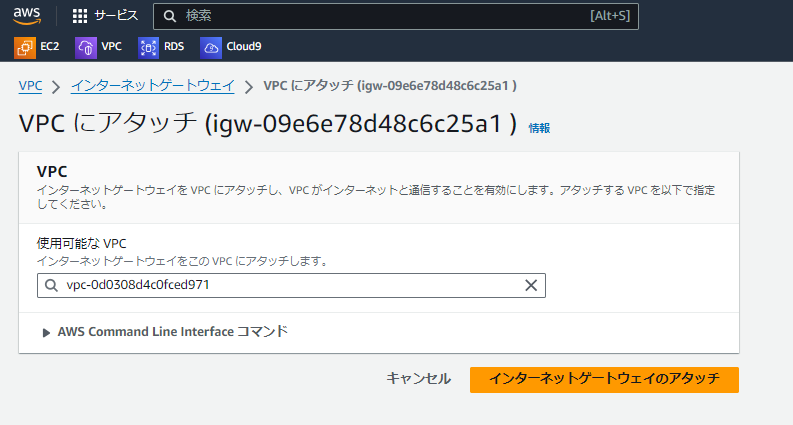Open RDS favorite link text
Image resolution: width=793 pixels, height=425 pixels.
point(174,47)
